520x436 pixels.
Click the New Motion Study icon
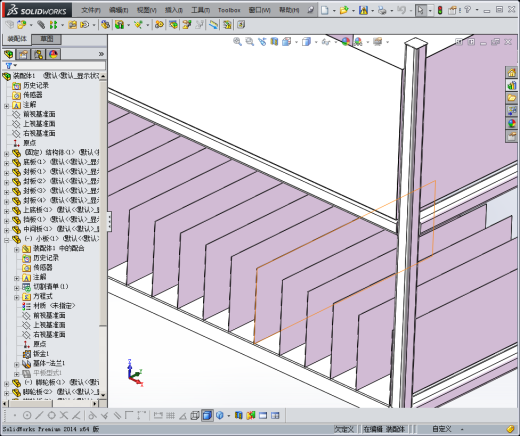click(x=159, y=25)
